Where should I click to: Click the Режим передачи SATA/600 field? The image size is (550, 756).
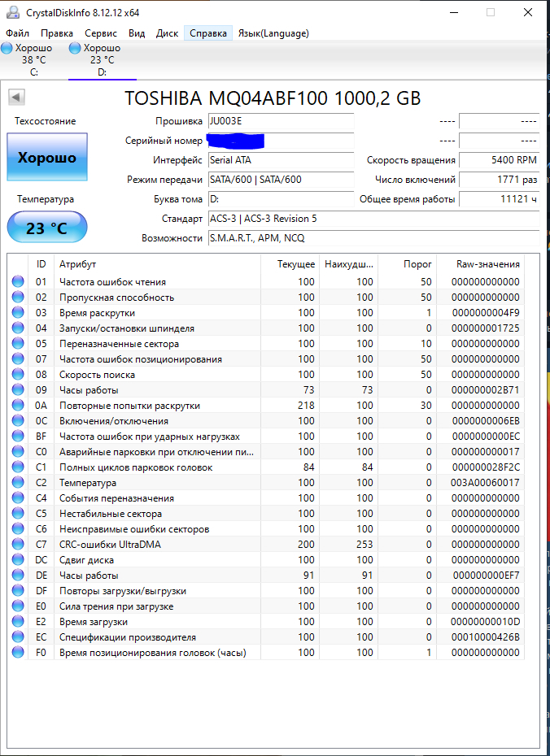point(281,180)
